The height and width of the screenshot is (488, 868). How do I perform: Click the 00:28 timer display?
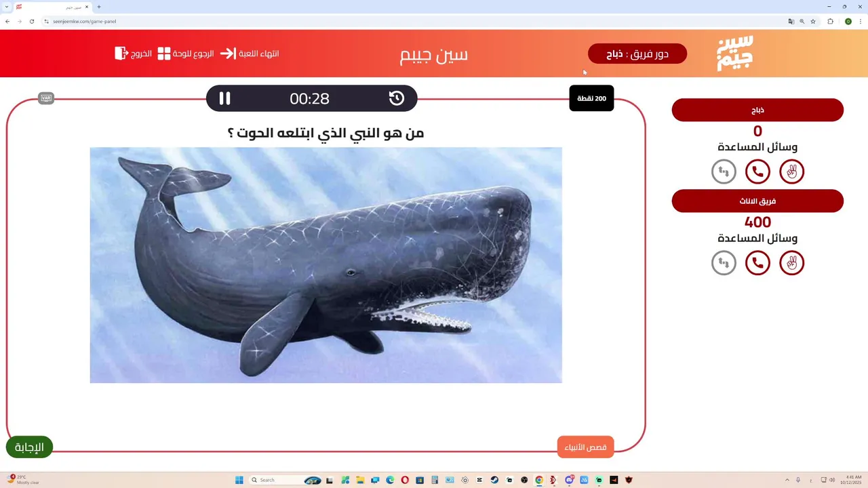(x=309, y=98)
